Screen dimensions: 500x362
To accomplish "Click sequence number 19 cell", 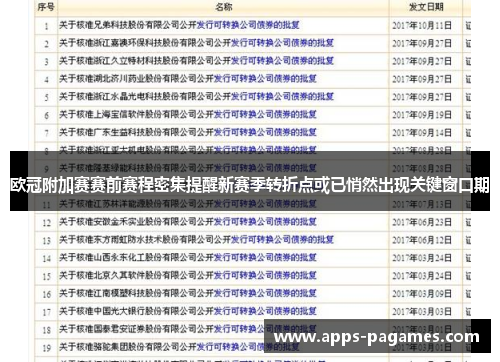I will [46, 348].
